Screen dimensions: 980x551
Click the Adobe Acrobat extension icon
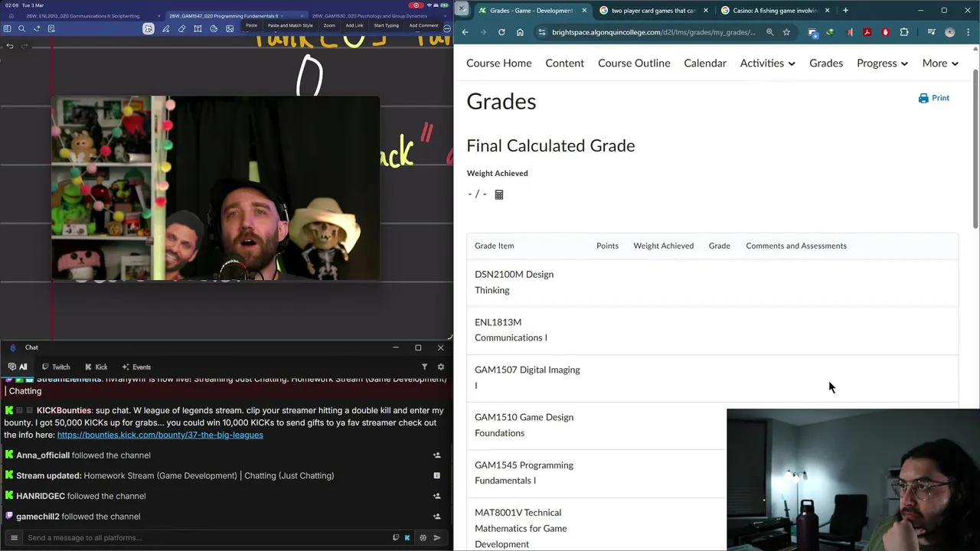click(867, 32)
